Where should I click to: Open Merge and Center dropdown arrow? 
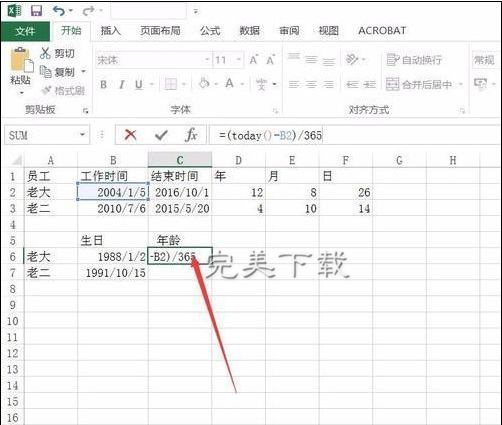pos(461,84)
